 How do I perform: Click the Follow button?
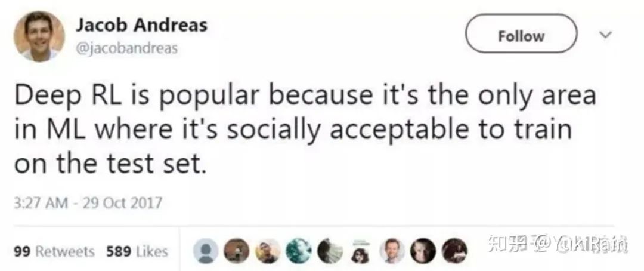point(521,36)
